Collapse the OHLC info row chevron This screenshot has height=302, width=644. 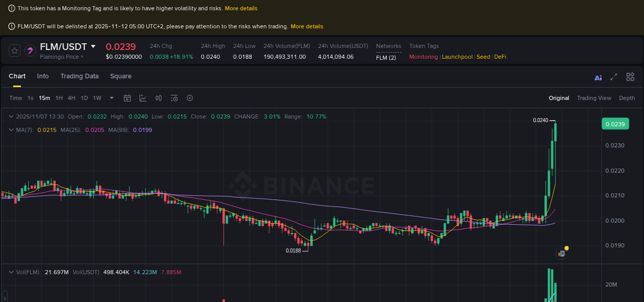click(11, 116)
